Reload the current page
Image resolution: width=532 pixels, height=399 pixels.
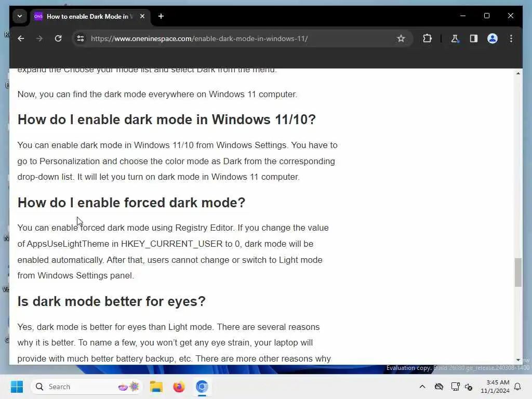click(x=58, y=38)
